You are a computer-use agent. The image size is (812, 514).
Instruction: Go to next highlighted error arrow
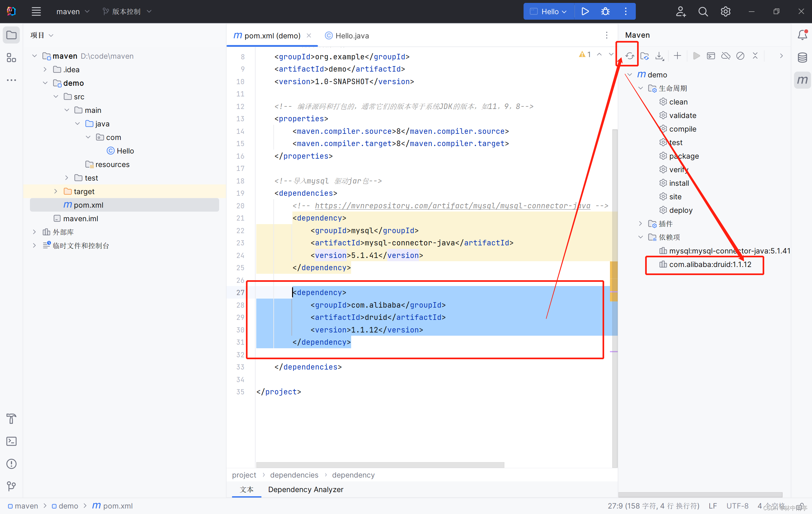pos(611,54)
